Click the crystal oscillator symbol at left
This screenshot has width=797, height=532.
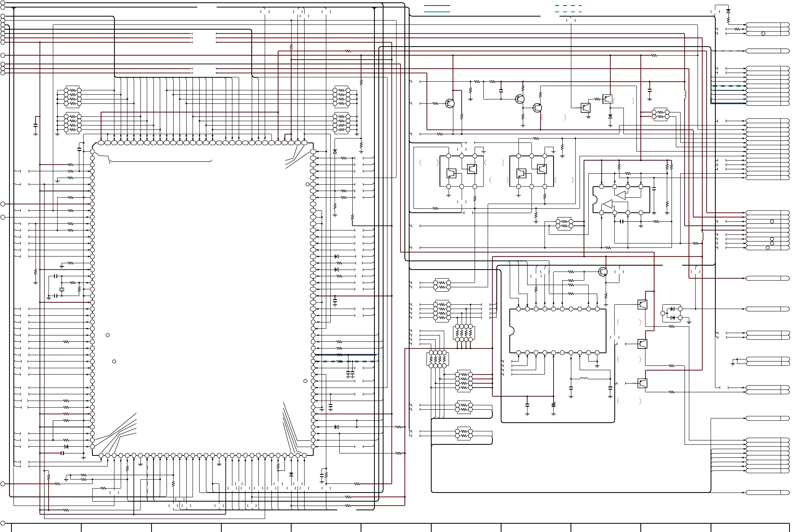coord(62,290)
